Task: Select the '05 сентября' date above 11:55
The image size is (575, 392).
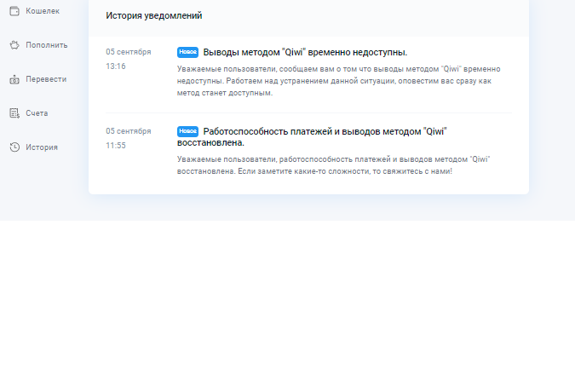Action: [x=129, y=131]
